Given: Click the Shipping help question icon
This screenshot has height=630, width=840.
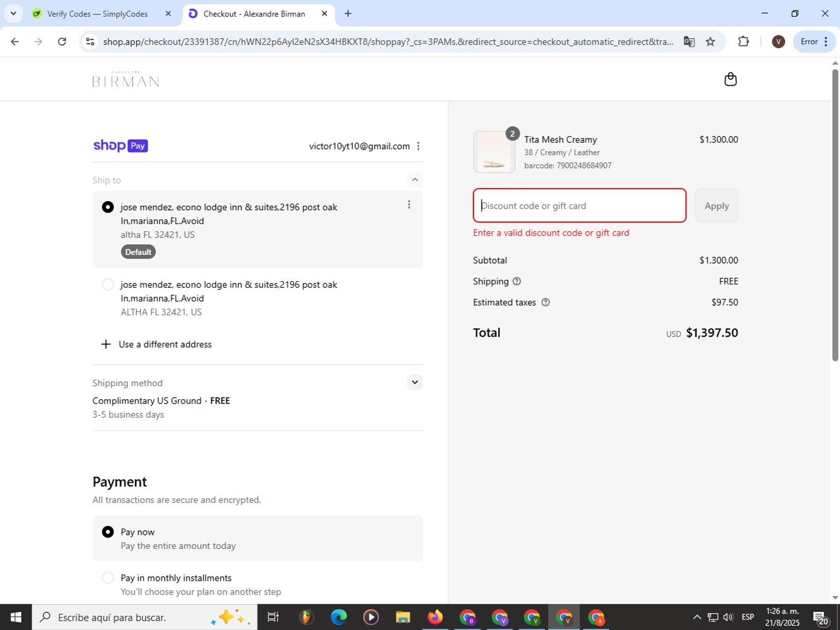Looking at the screenshot, I should [517, 281].
